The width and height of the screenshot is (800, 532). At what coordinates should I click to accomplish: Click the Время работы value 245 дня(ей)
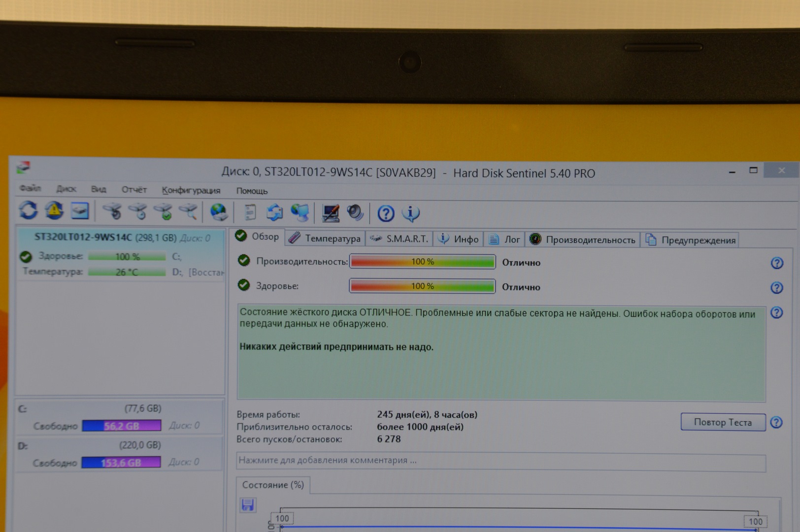tap(427, 415)
